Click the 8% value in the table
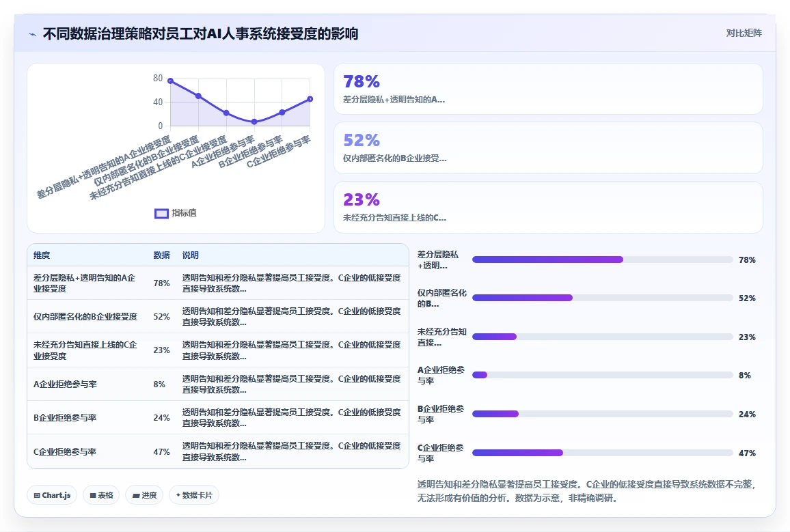Screen dimensions: 790x532 pos(159,384)
